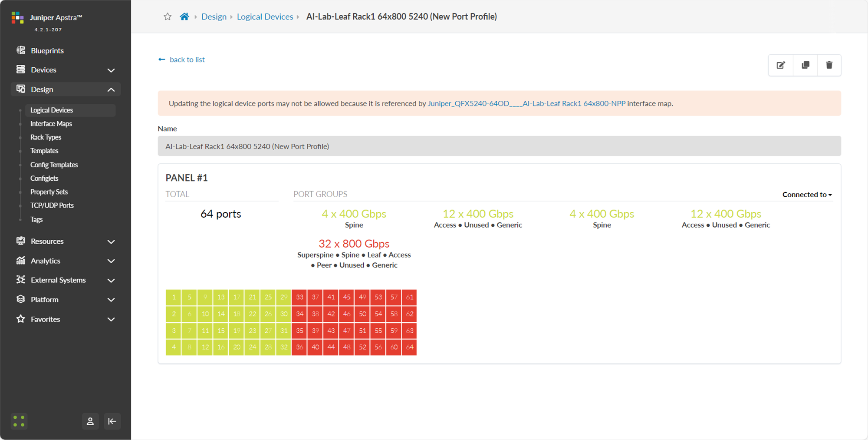The height and width of the screenshot is (440, 868).
Task: Select green port 14 in the panel
Action: pyautogui.click(x=221, y=314)
